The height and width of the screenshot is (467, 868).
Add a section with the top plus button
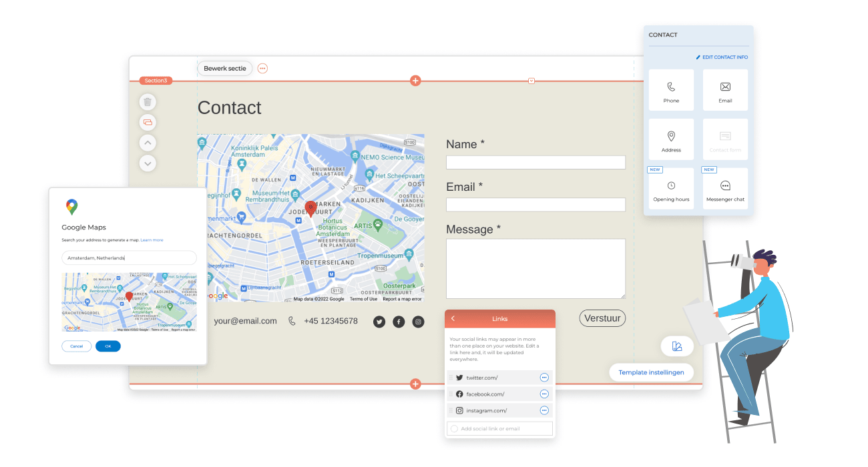(x=415, y=81)
